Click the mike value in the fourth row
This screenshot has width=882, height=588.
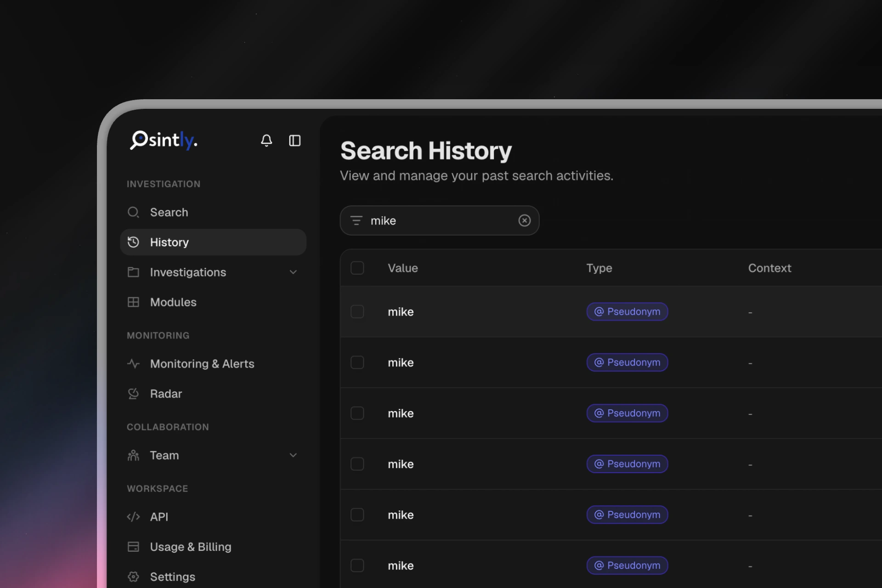[x=401, y=464]
